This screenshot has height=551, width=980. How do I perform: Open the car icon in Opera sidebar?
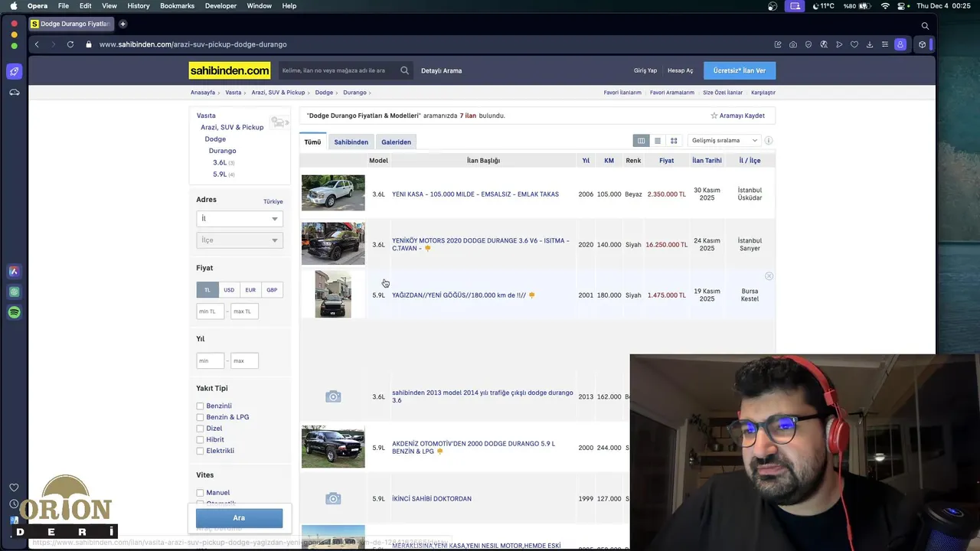[x=14, y=92]
